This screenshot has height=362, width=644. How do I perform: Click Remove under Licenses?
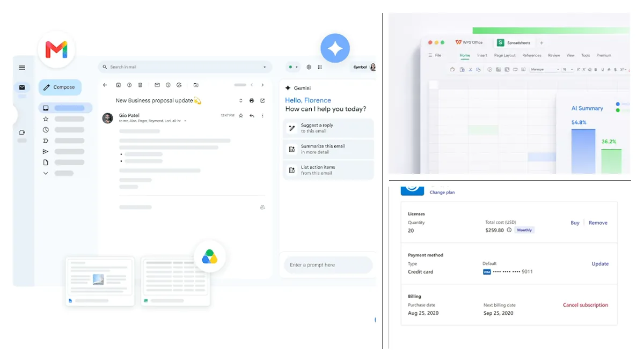pyautogui.click(x=598, y=223)
